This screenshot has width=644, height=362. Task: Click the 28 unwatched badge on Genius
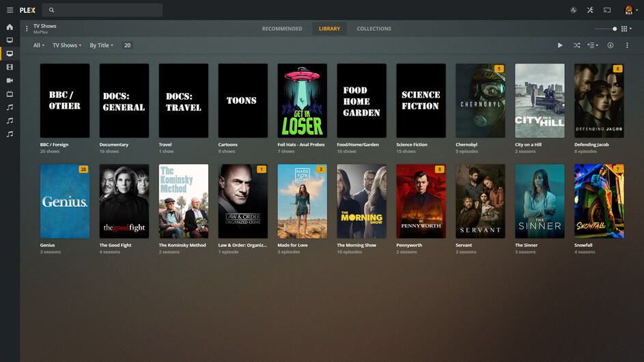point(83,169)
